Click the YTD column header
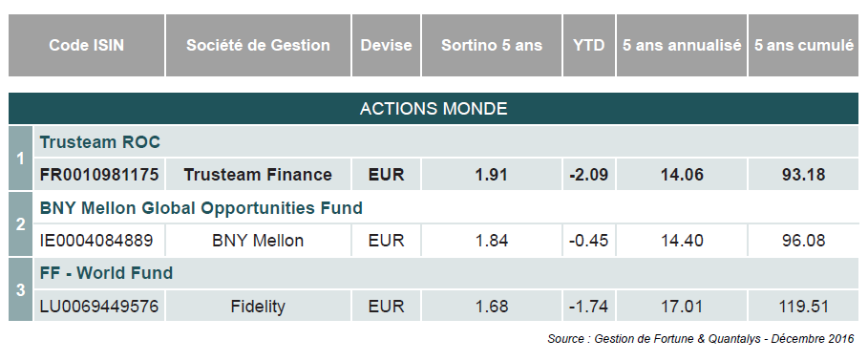The height and width of the screenshot is (361, 868). pyautogui.click(x=589, y=46)
